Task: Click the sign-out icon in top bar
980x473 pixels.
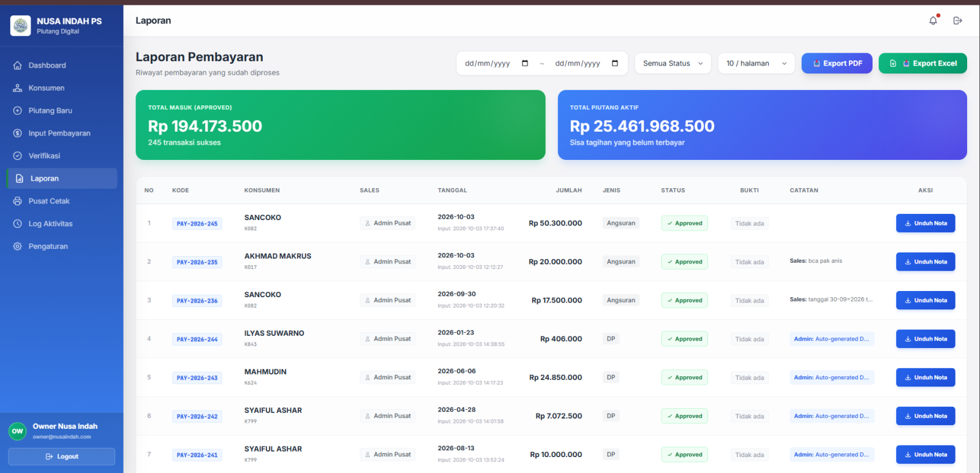Action: tap(957, 20)
